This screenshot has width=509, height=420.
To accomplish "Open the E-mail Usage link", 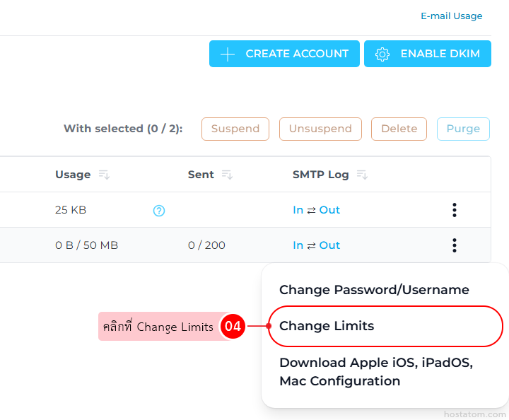I will pyautogui.click(x=451, y=16).
